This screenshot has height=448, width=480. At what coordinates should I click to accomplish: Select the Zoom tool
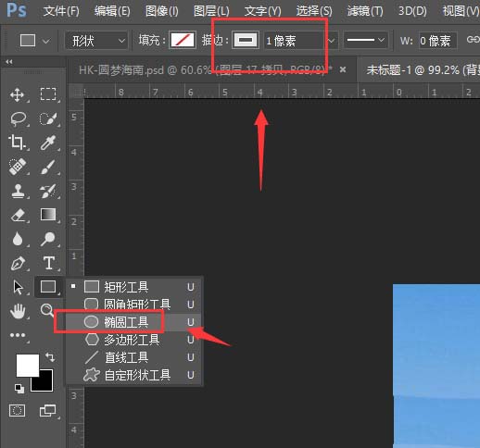46,310
